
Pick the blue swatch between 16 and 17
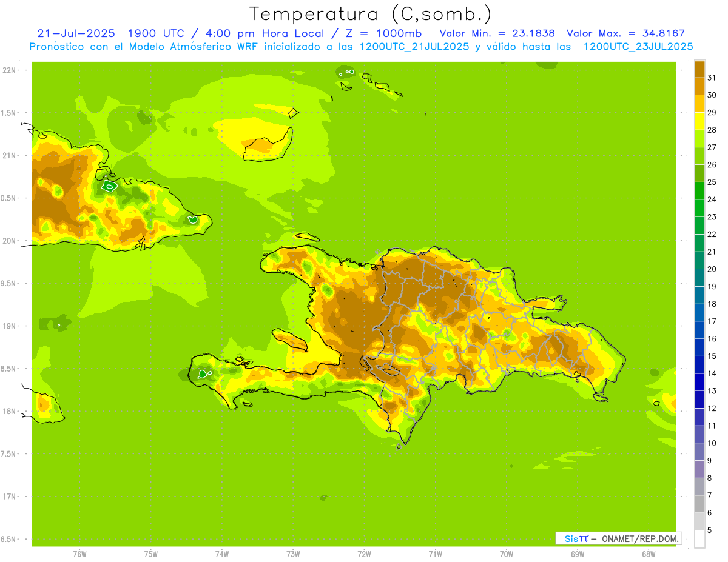(x=699, y=330)
